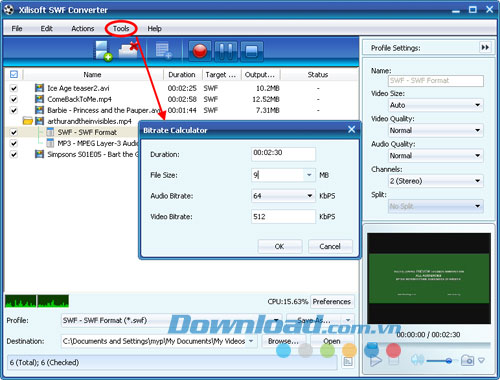Screen dimensions: 500x380
Task: Open the Split dropdown showing No Split
Action: (436, 206)
